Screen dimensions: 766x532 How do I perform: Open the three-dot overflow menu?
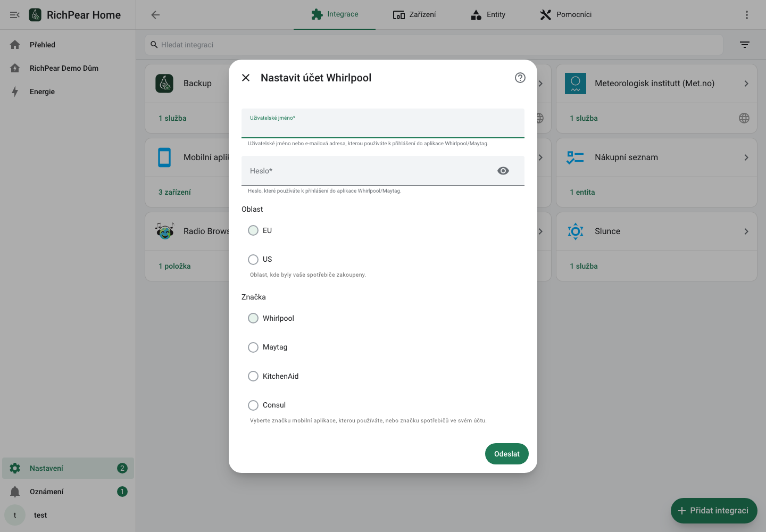[747, 15]
